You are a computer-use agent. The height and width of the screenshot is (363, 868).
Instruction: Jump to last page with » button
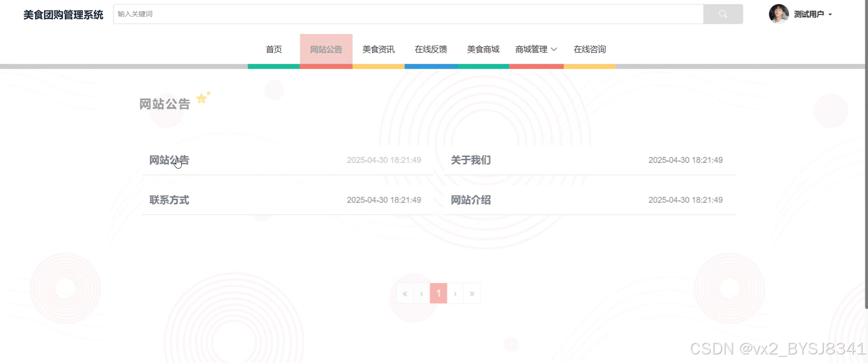pos(472,294)
